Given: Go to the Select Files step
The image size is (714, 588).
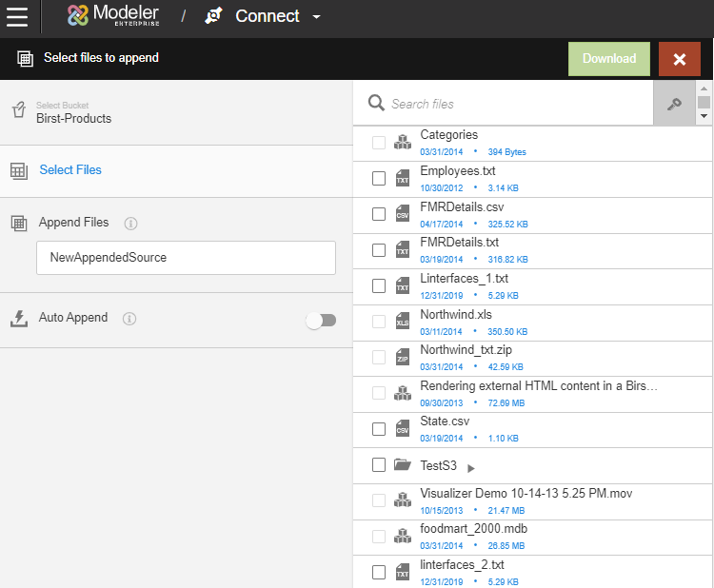Looking at the screenshot, I should tap(70, 170).
